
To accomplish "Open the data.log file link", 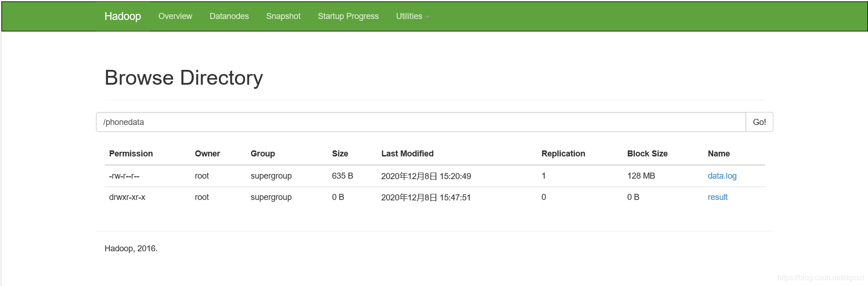I will tap(722, 176).
